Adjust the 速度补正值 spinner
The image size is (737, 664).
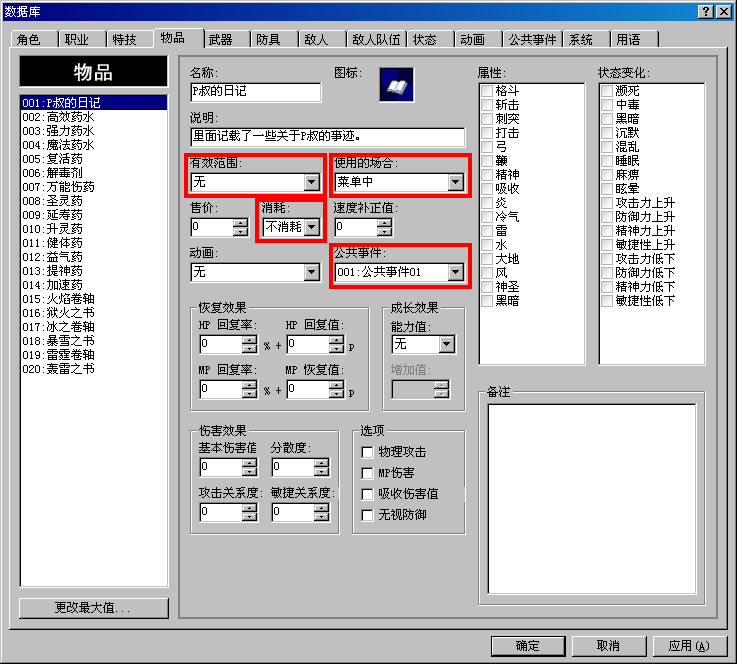point(384,227)
